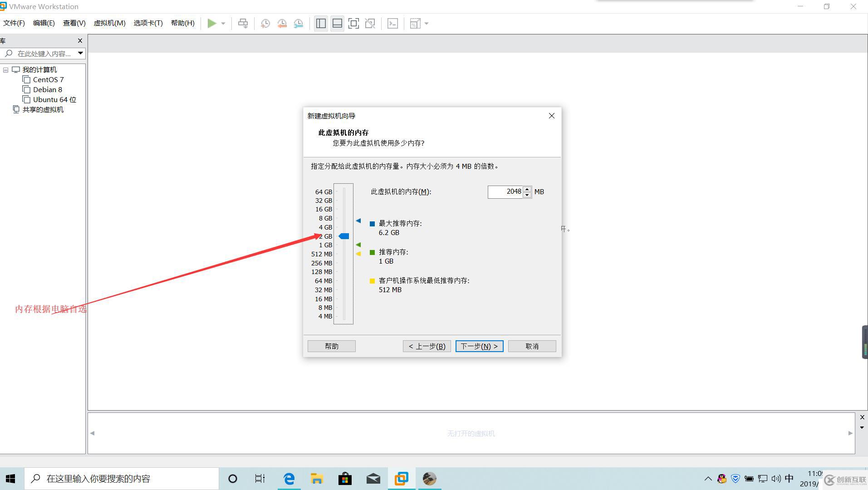Click the blue memory slider handle
868x490 pixels.
tap(344, 236)
